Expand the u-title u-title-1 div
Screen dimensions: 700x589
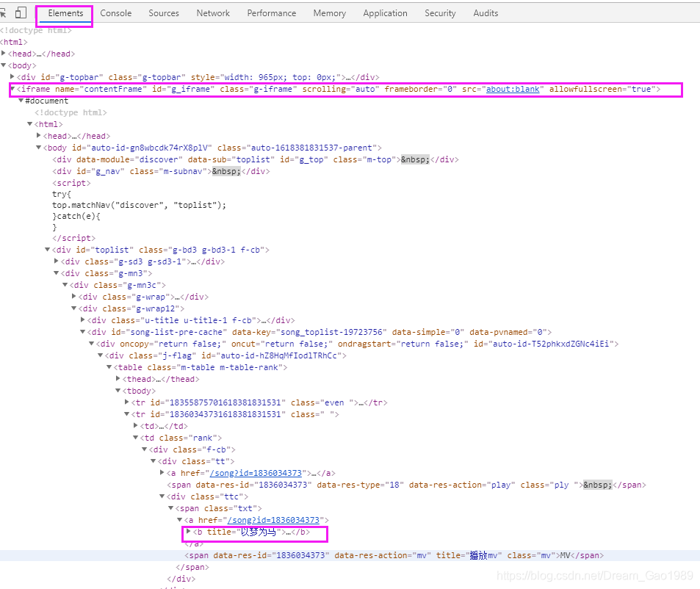point(82,320)
